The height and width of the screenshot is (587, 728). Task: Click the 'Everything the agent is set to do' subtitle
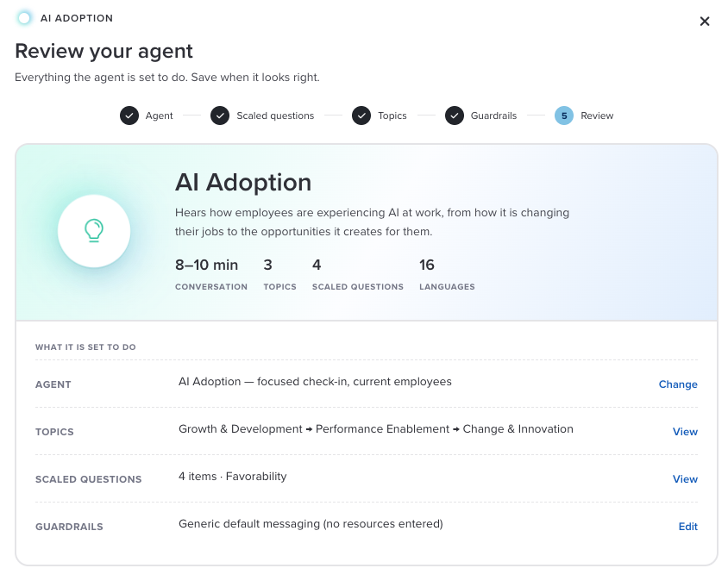(x=167, y=77)
